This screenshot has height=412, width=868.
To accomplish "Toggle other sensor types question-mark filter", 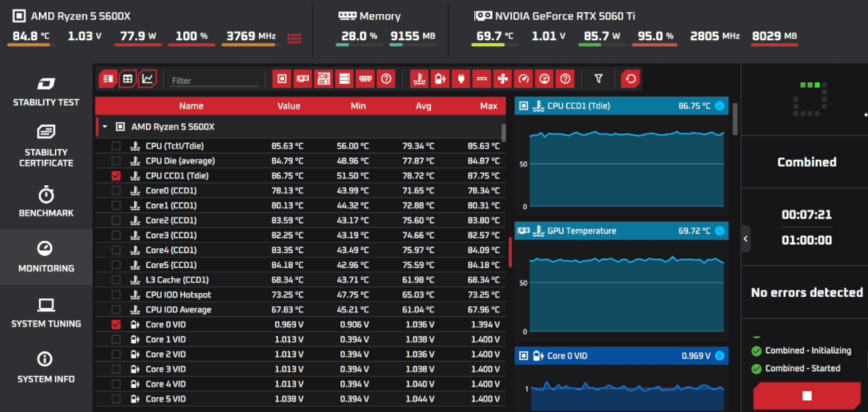I will click(565, 79).
